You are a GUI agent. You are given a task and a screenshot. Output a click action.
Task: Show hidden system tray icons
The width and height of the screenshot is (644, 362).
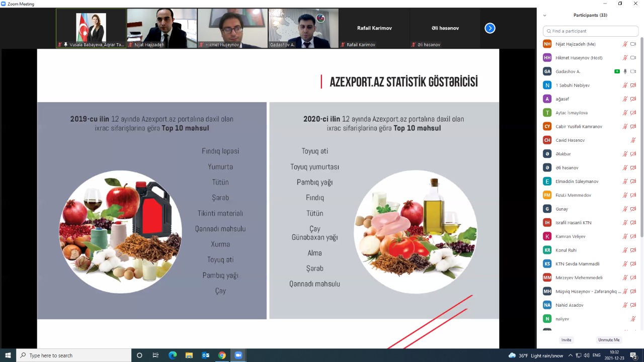[571, 355]
